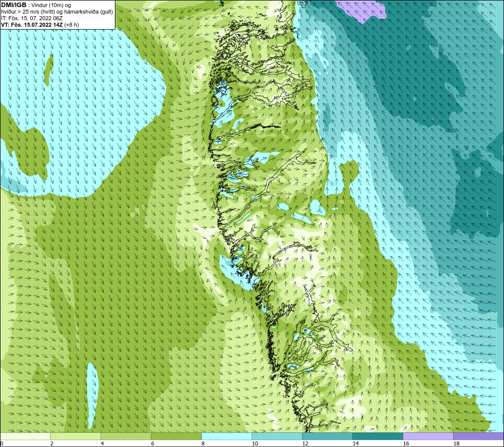Screen dimensions: 504x447
Task: Click the '16' label on the color scale
Action: click(406, 443)
